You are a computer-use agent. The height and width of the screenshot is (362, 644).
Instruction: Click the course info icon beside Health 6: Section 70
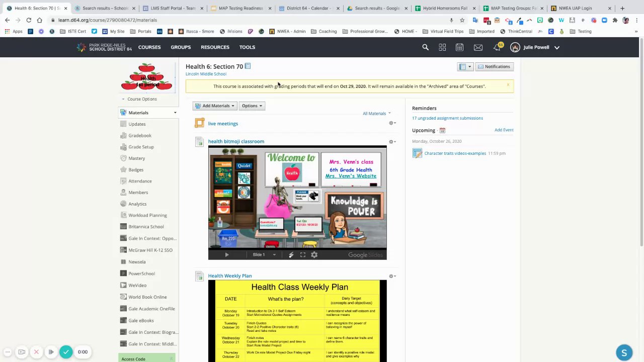click(x=248, y=66)
